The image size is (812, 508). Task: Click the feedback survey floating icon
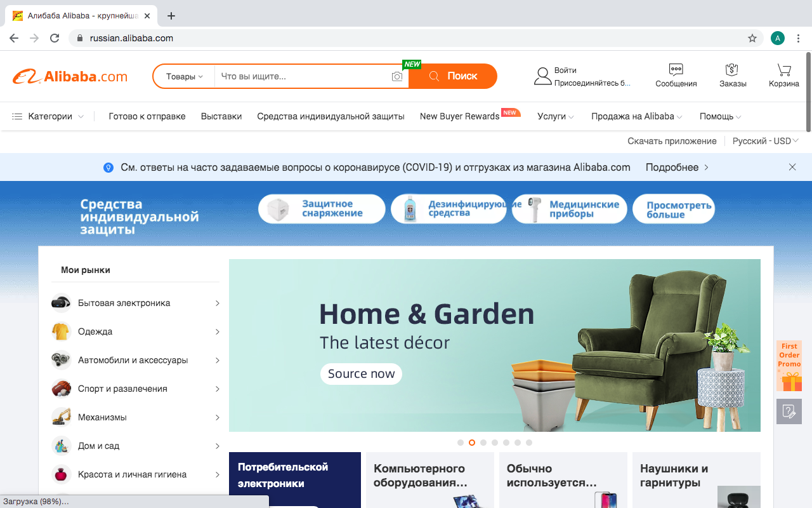789,411
